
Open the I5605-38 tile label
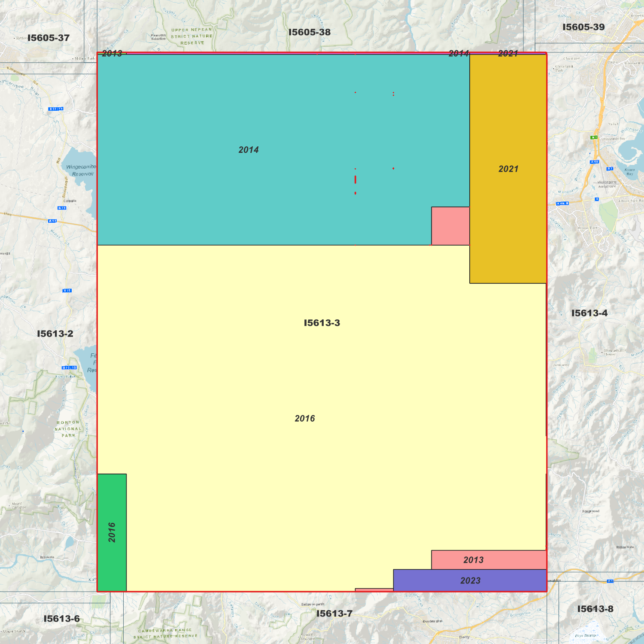(x=310, y=32)
